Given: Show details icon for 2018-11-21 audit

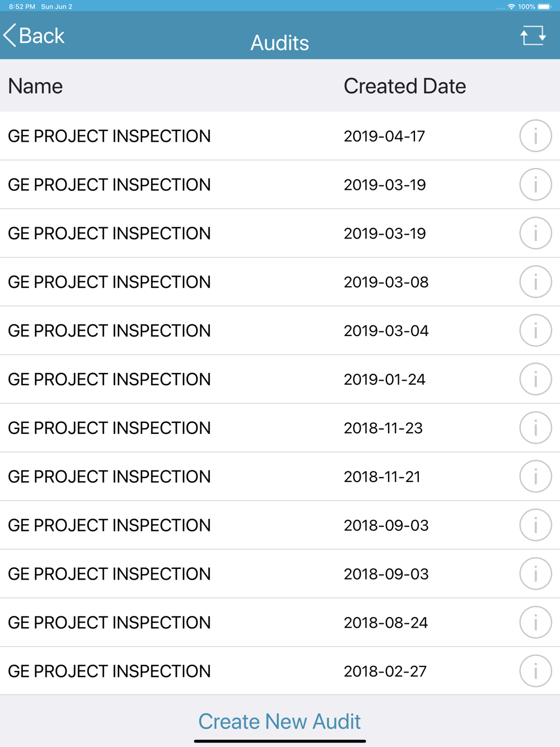Looking at the screenshot, I should [535, 477].
